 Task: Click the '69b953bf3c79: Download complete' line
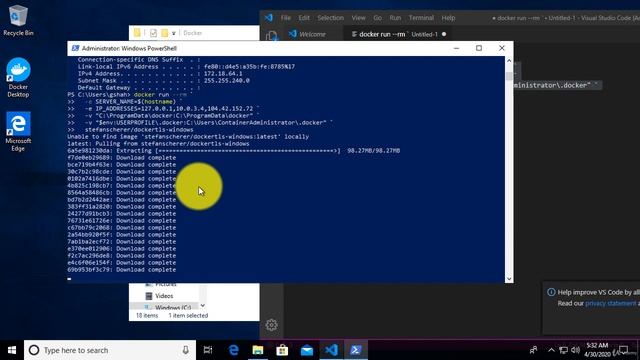(x=122, y=270)
